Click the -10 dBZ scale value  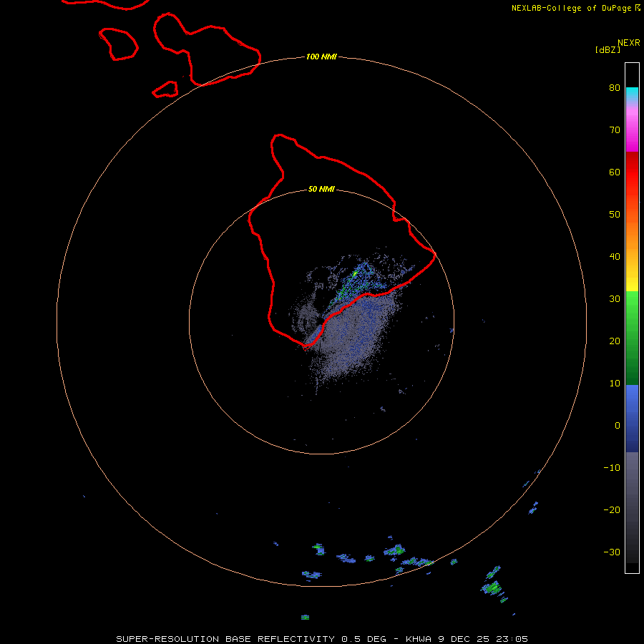coord(612,467)
